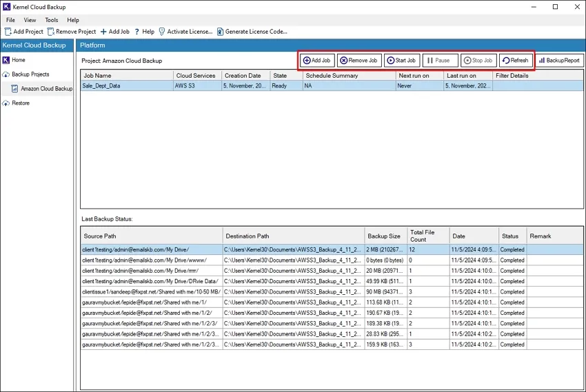The width and height of the screenshot is (586, 392).
Task: Click the Next run on column header
Action: (420, 75)
